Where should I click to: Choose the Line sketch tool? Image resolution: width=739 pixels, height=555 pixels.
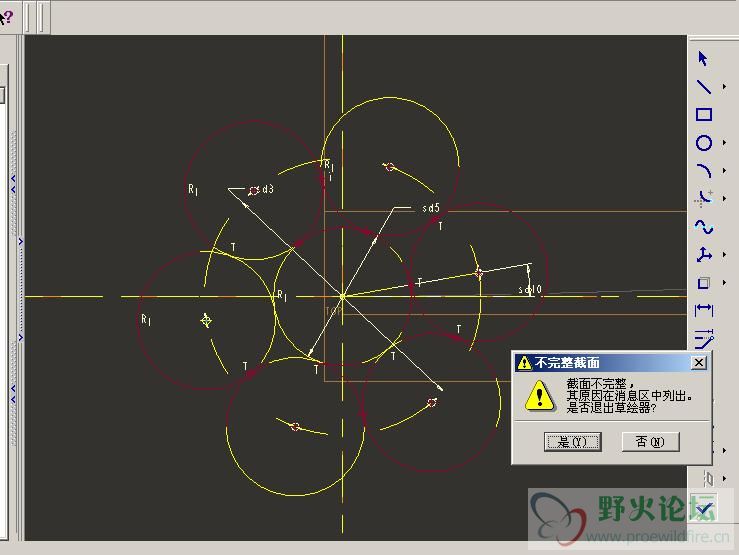click(704, 87)
